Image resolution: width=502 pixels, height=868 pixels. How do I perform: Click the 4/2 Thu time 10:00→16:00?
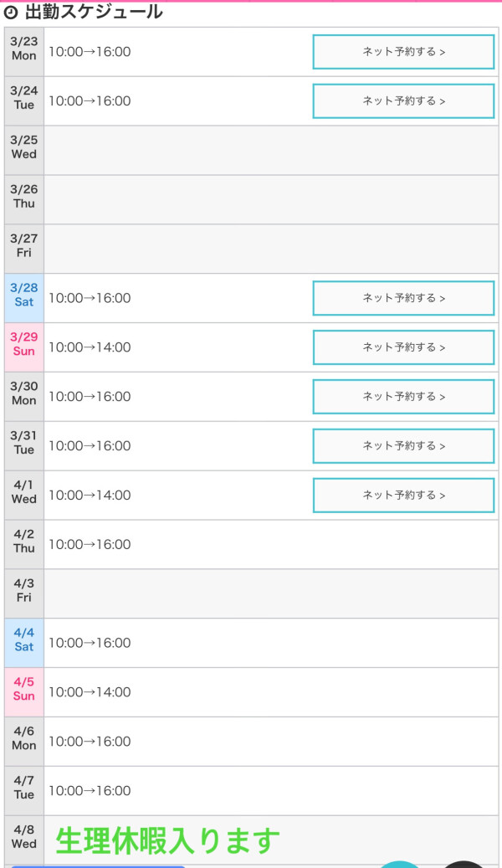90,545
